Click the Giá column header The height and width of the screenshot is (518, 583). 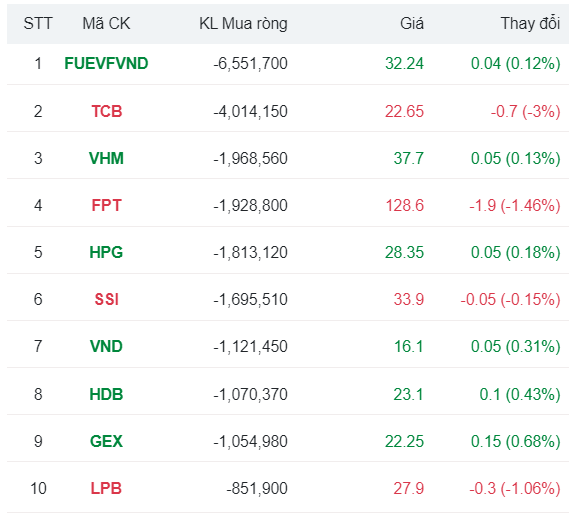[412, 23]
